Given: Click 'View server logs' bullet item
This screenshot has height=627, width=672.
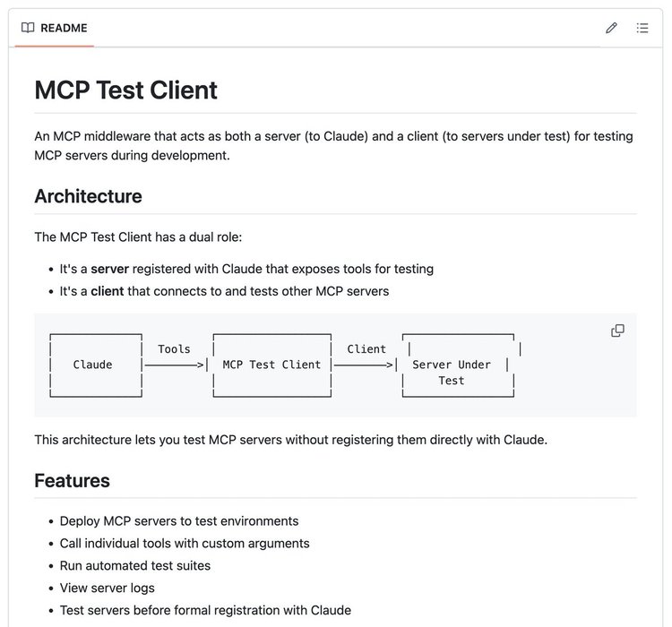Looking at the screenshot, I should pos(108,588).
